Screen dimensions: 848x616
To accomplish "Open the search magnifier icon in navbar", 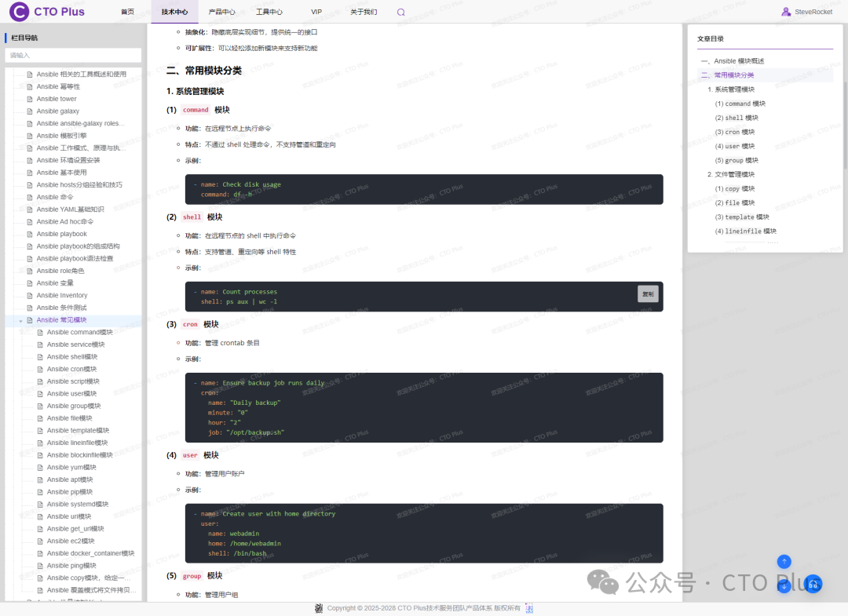I will [400, 12].
